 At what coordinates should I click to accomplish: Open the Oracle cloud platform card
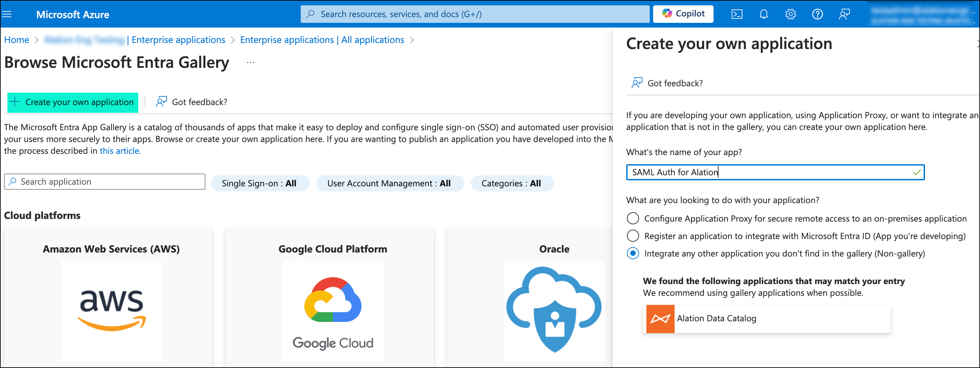[x=530, y=297]
